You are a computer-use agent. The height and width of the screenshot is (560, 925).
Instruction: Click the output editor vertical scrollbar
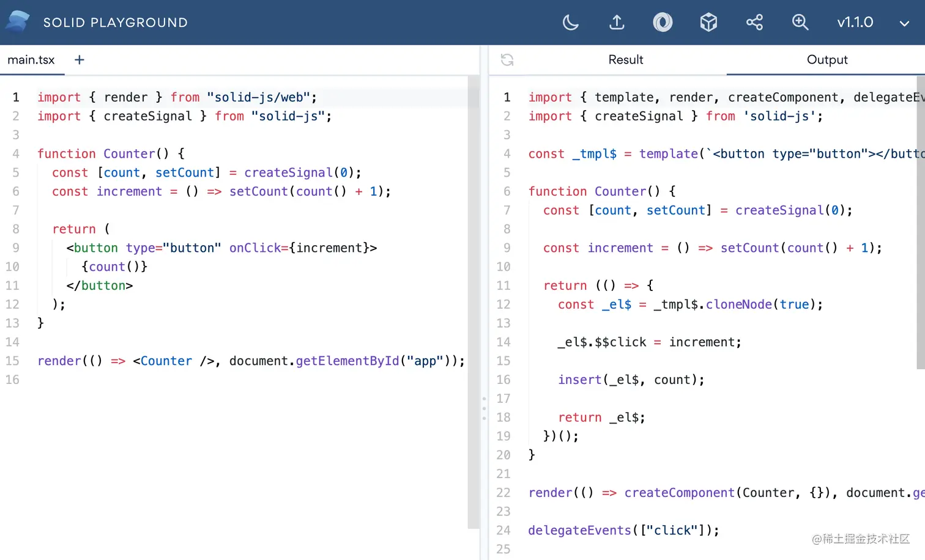point(921,223)
